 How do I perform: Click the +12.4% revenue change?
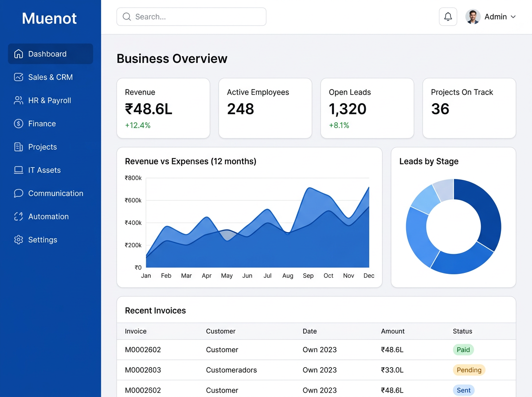[138, 125]
